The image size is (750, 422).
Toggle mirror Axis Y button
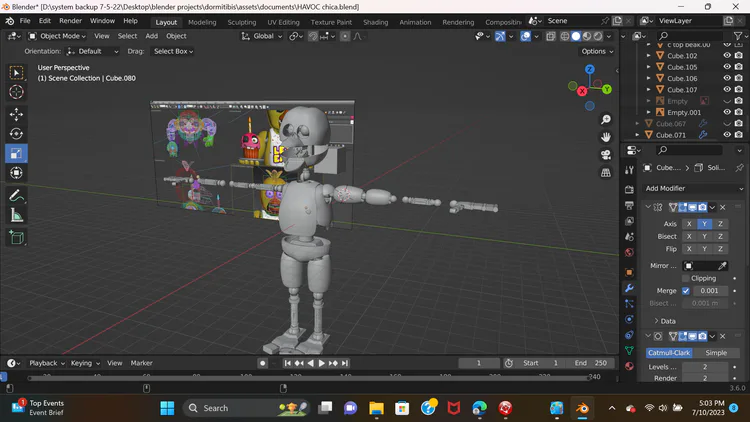click(705, 223)
